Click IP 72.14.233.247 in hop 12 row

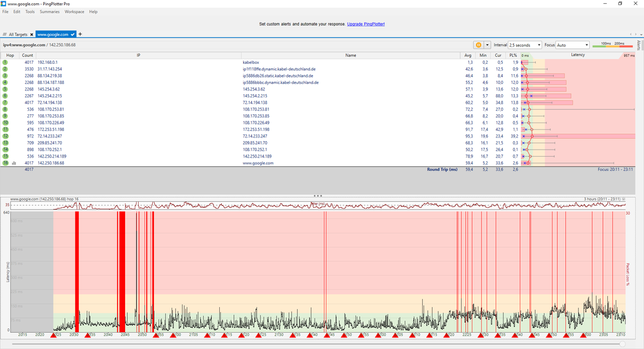50,136
